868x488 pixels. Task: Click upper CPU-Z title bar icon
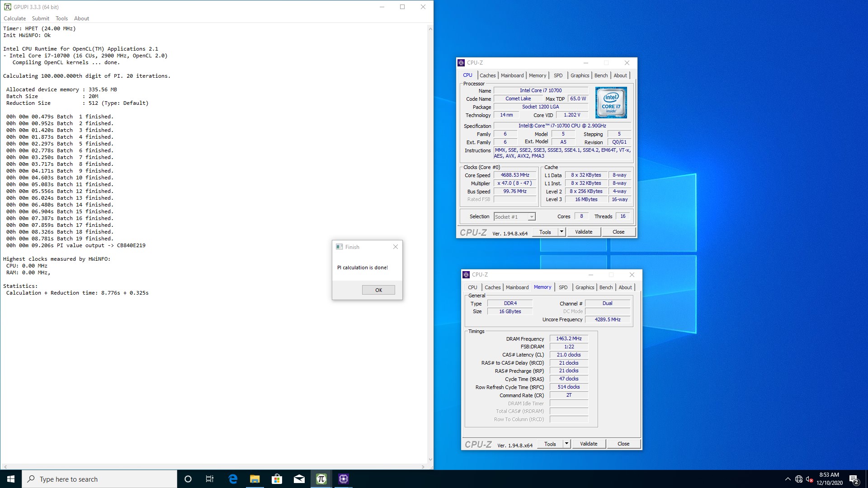pyautogui.click(x=461, y=63)
